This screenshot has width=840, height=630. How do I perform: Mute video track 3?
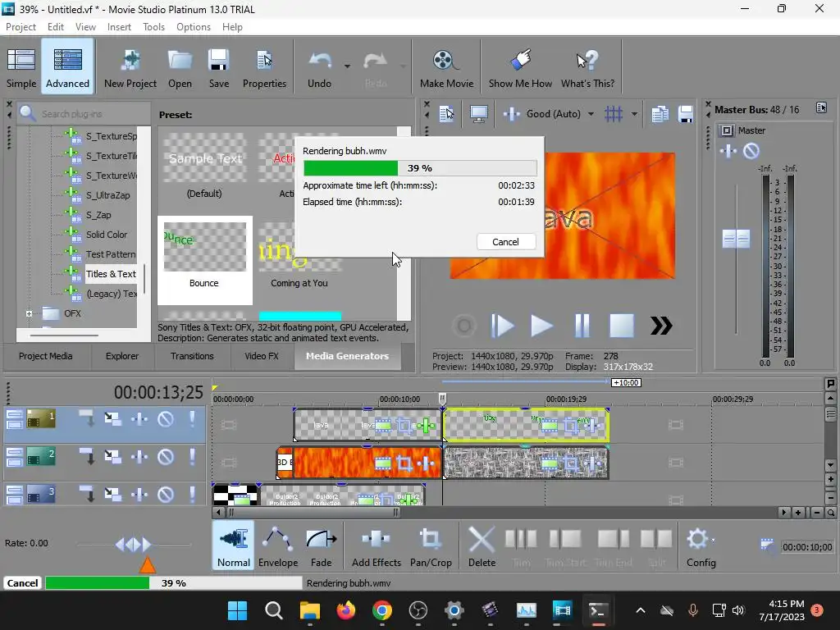tap(166, 494)
